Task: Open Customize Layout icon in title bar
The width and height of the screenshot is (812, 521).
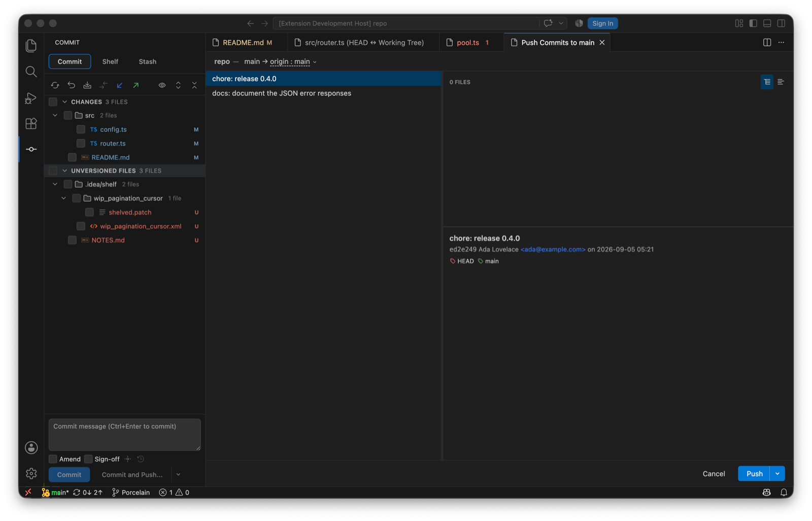Action: point(739,23)
